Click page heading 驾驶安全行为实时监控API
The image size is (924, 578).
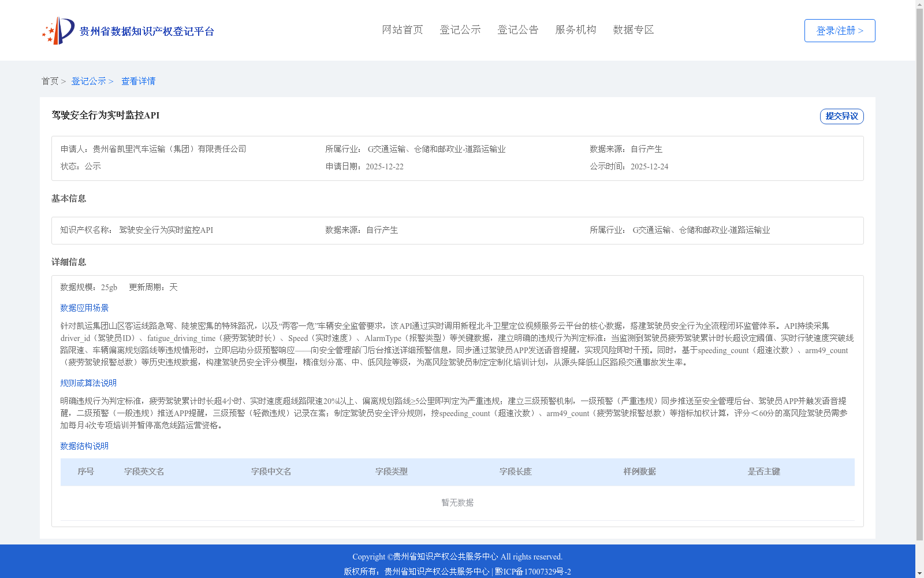(106, 115)
